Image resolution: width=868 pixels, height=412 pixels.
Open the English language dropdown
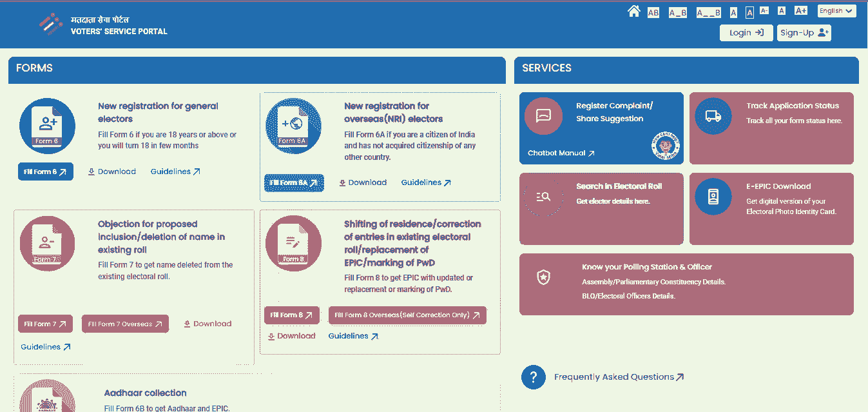[x=836, y=10]
